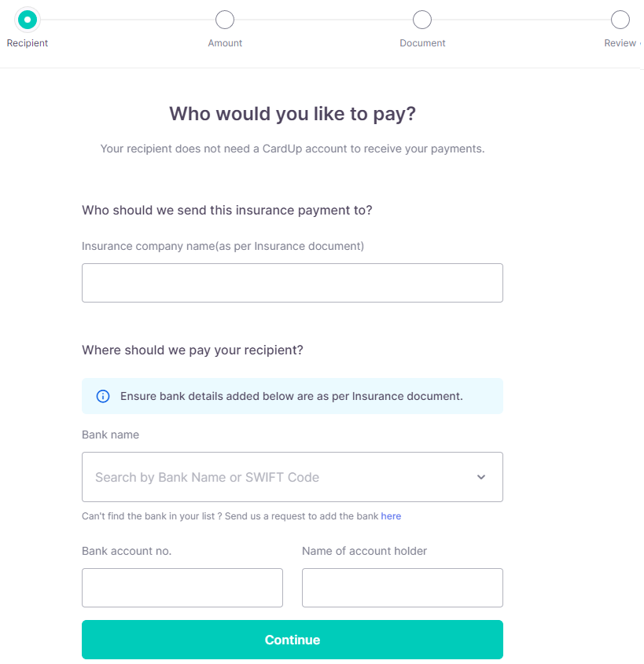This screenshot has width=644, height=664.
Task: Click the insurance document reminder banner
Action: (293, 396)
